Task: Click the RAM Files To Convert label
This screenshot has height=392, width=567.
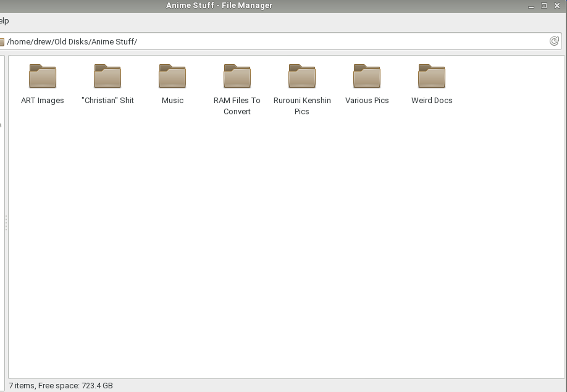Action: point(237,106)
